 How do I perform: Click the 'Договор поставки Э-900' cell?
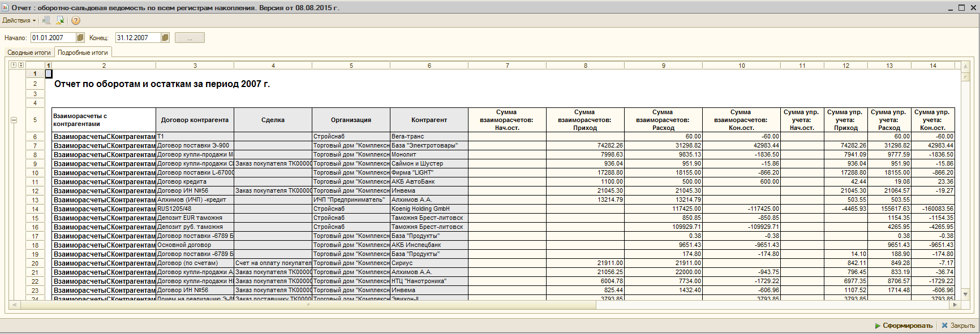(x=195, y=146)
